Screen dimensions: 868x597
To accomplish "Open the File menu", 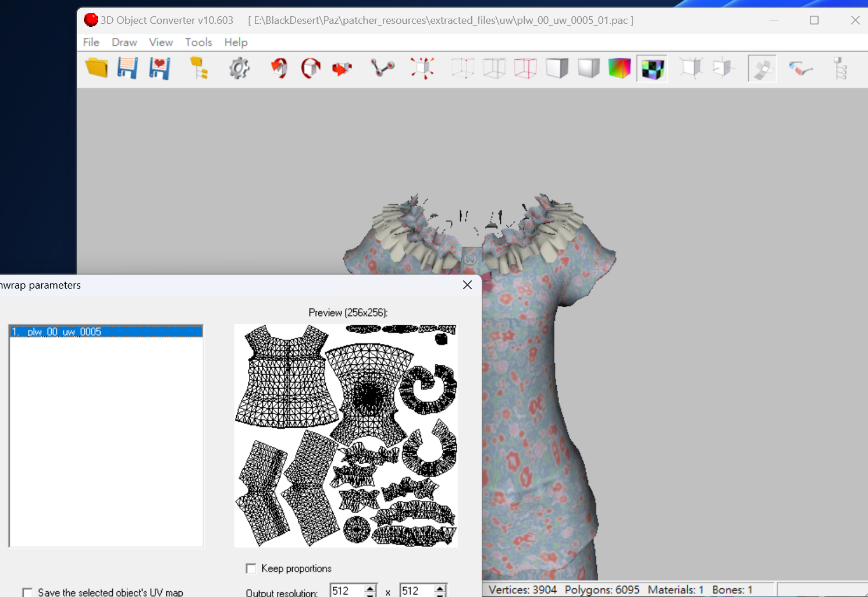I will (91, 42).
